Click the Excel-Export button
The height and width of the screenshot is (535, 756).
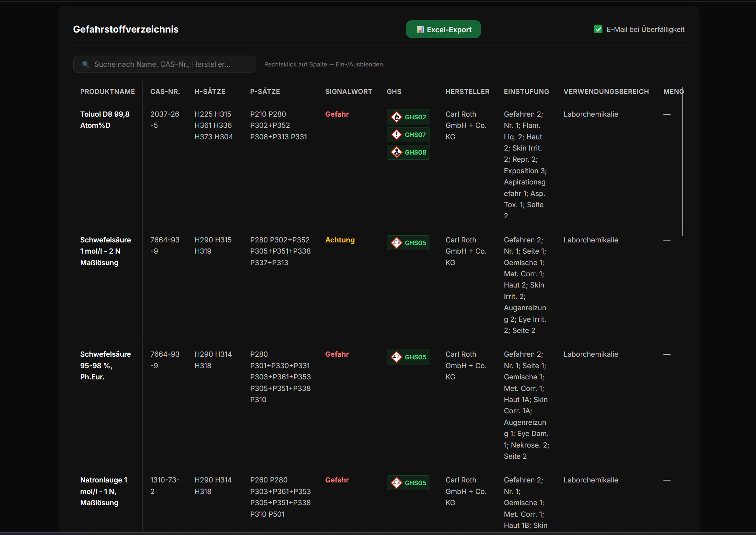pyautogui.click(x=443, y=29)
